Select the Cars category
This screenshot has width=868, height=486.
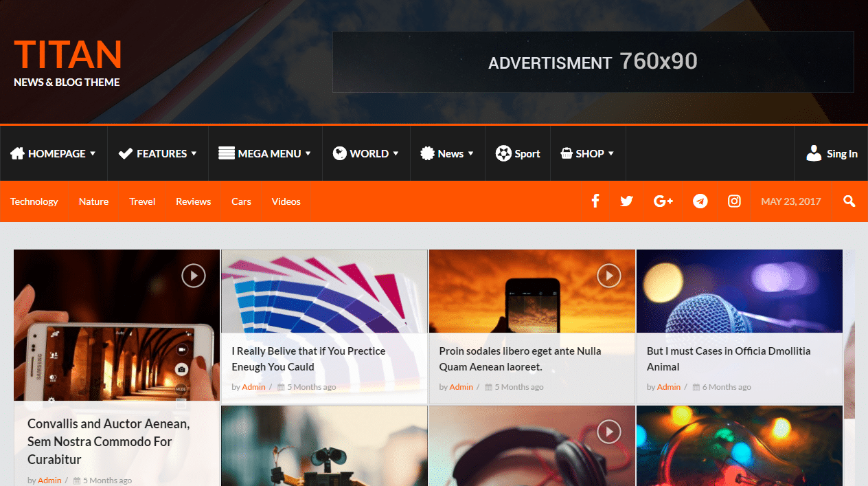pyautogui.click(x=241, y=201)
